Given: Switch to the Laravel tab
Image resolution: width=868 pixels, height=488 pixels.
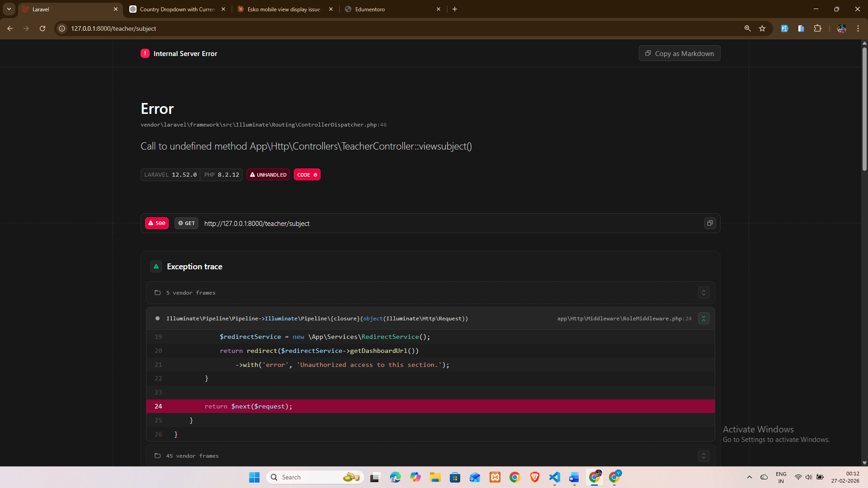Looking at the screenshot, I should pyautogui.click(x=70, y=9).
